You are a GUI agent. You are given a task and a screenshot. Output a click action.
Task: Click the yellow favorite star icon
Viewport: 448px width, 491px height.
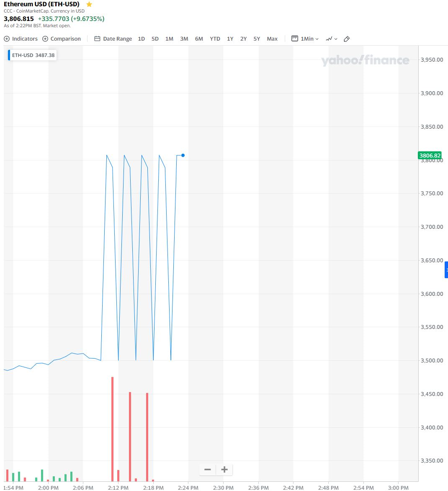89,4
